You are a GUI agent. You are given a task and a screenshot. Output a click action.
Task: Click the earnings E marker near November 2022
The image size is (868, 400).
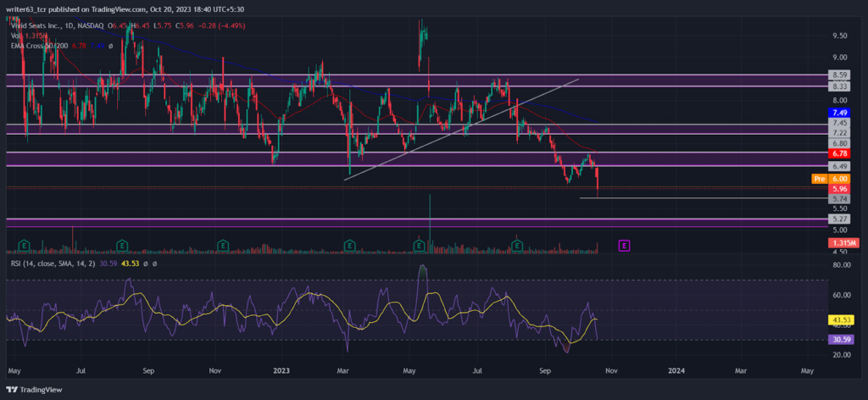click(x=223, y=245)
